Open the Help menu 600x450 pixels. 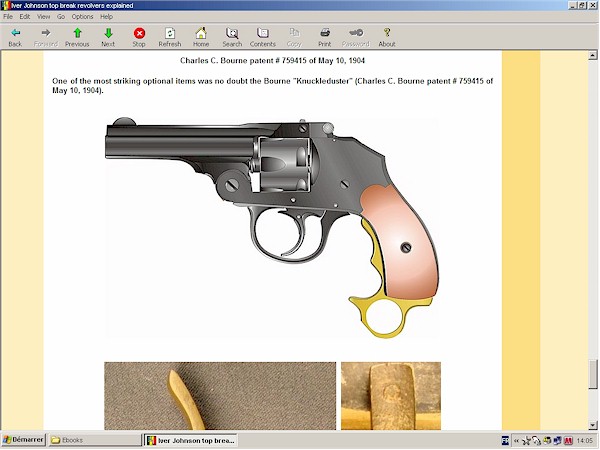click(x=106, y=16)
